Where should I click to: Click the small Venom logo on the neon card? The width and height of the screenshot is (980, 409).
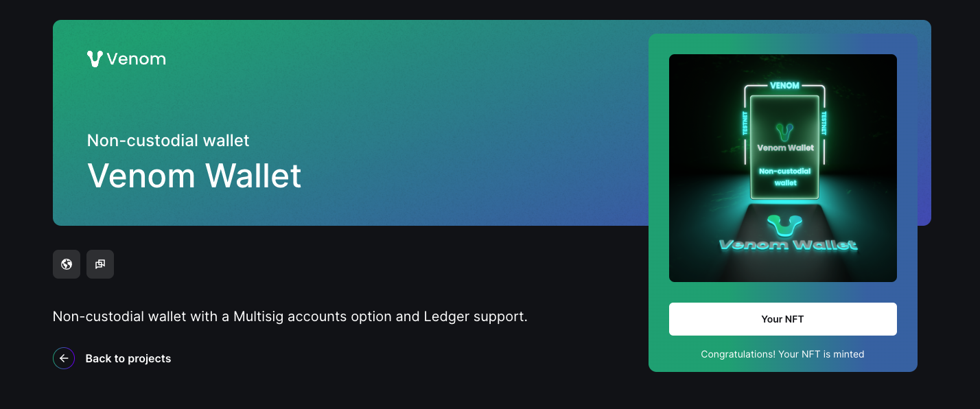pyautogui.click(x=784, y=130)
